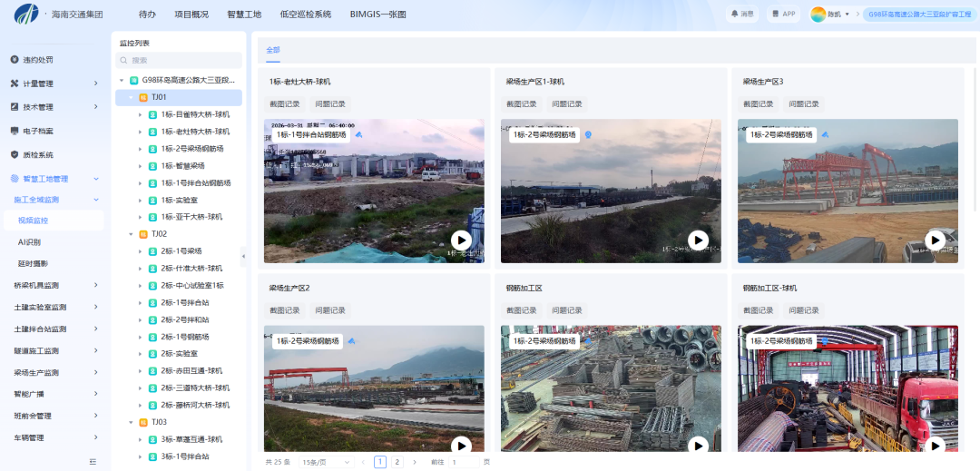Click camera icon beside 1标-智慧梁场
Screen dimensions: 980x471
click(x=152, y=166)
